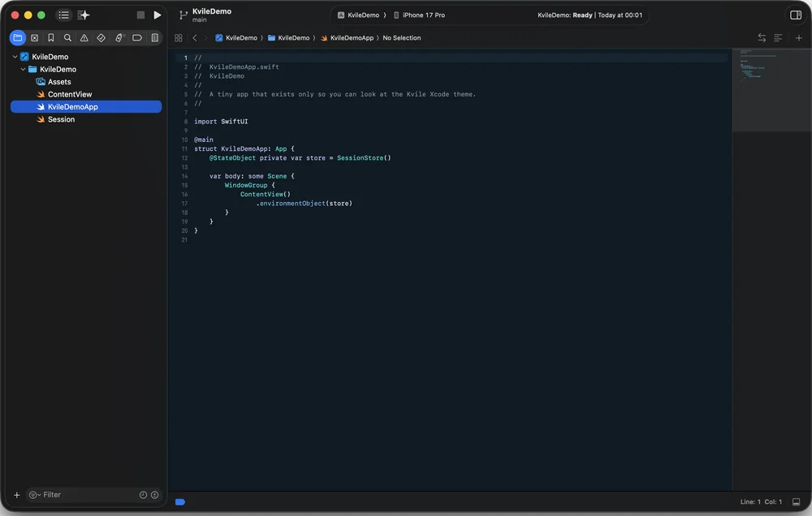Open KvileDemoApp jump bar segment
The width and height of the screenshot is (812, 516).
pos(347,38)
